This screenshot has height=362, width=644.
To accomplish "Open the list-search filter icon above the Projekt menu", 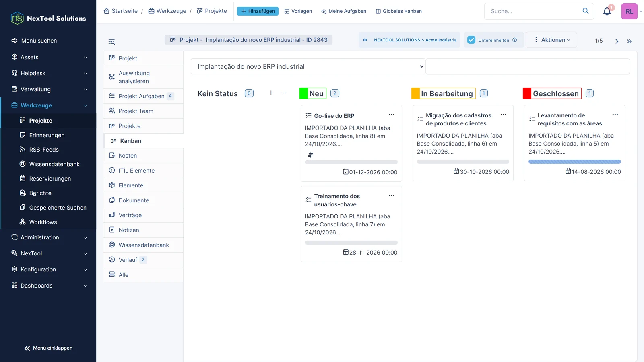I will click(111, 42).
